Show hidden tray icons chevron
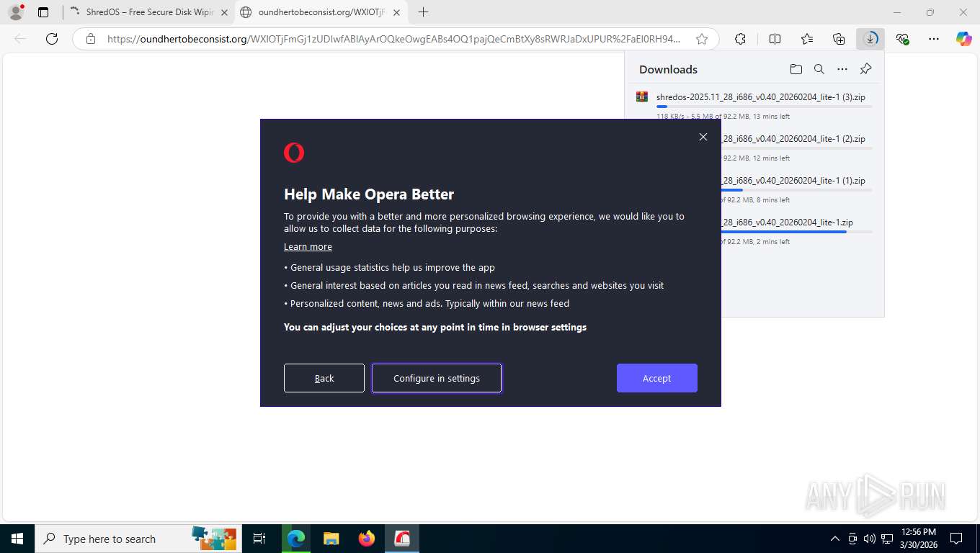 (x=835, y=539)
